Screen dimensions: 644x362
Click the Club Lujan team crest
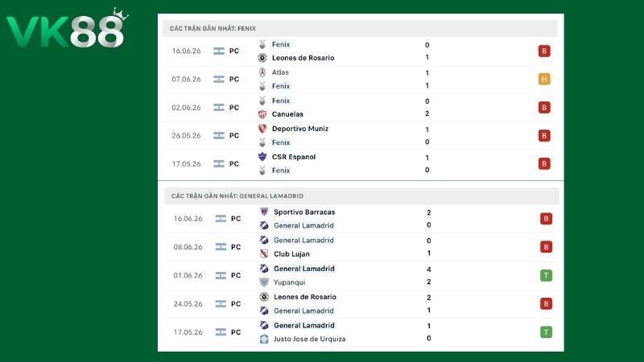point(264,253)
